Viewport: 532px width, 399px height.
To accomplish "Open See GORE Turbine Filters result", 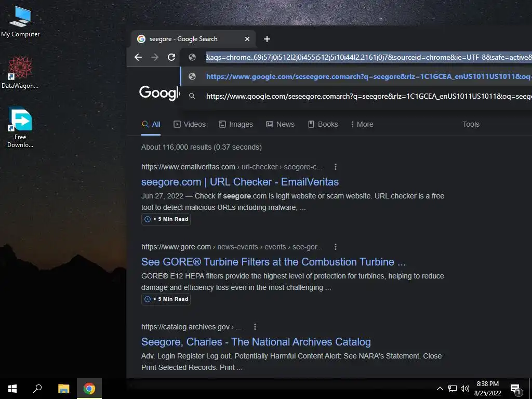I will [273, 262].
